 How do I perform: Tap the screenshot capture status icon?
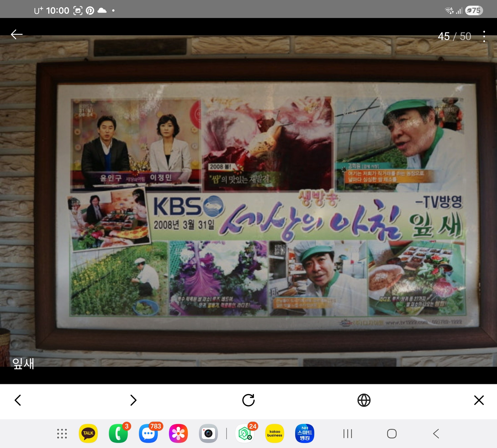(78, 10)
